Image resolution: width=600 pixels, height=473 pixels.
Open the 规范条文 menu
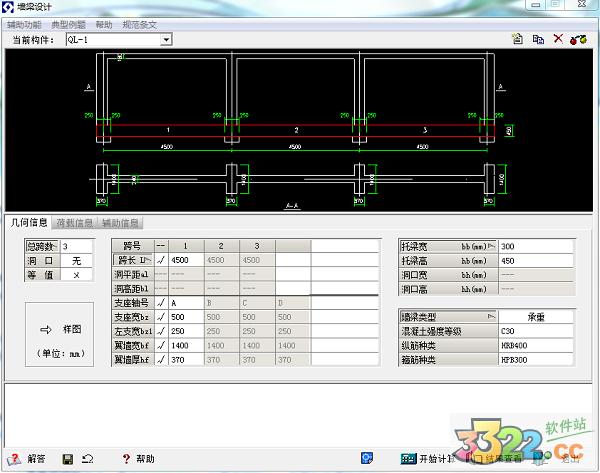tap(139, 24)
